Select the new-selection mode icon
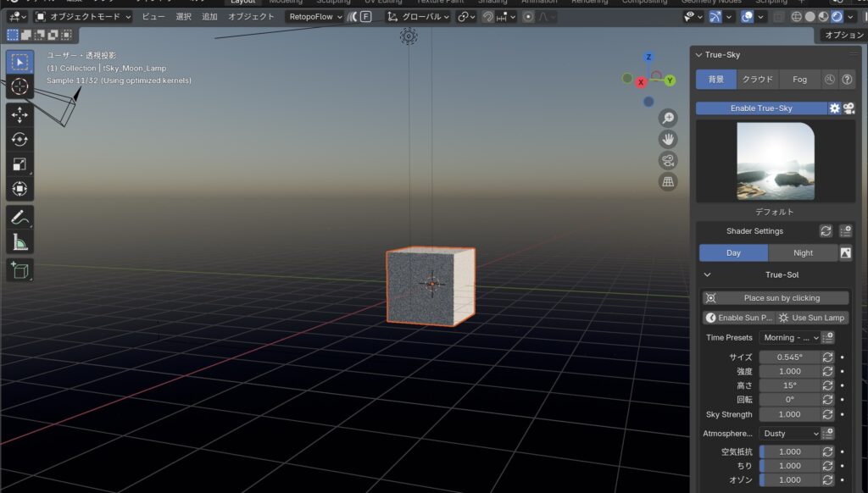This screenshot has height=493, width=868. (13, 36)
